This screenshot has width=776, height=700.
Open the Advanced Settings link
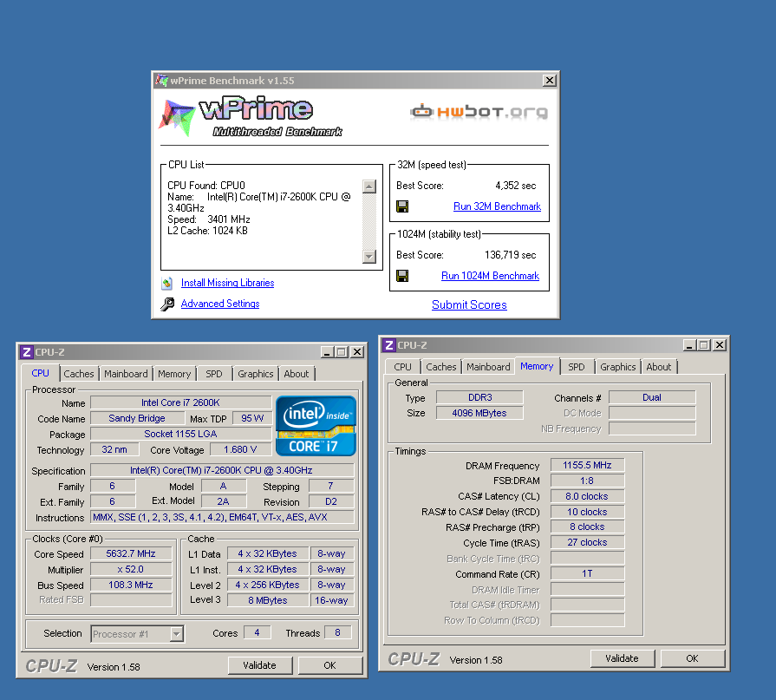220,304
